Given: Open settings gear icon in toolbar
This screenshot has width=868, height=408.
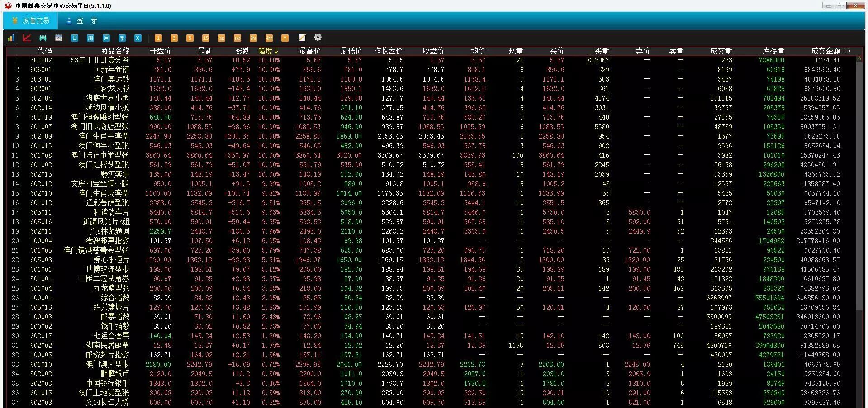Looking at the screenshot, I should click(318, 37).
